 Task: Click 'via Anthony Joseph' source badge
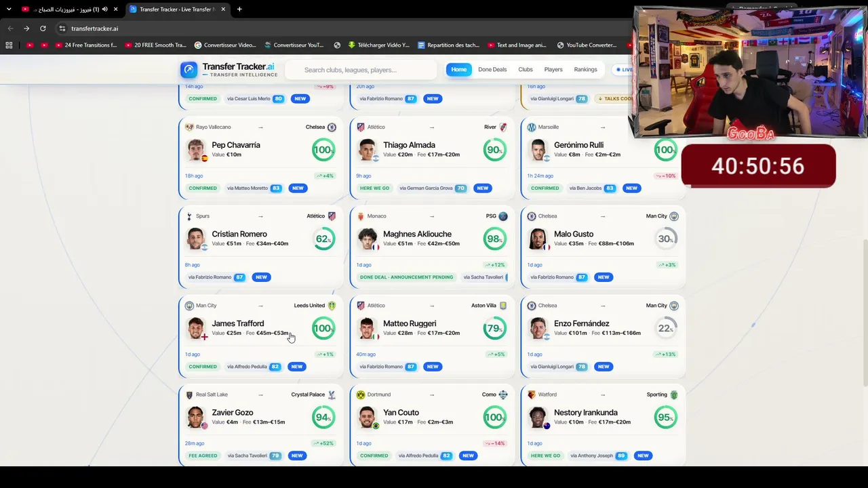pos(598,455)
